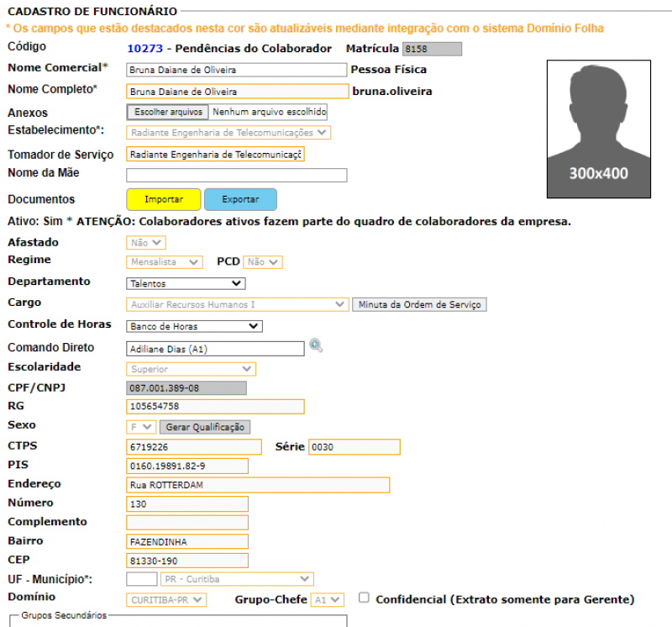The image size is (672, 627).
Task: Open the Departamento dropdown
Action: pyautogui.click(x=186, y=284)
